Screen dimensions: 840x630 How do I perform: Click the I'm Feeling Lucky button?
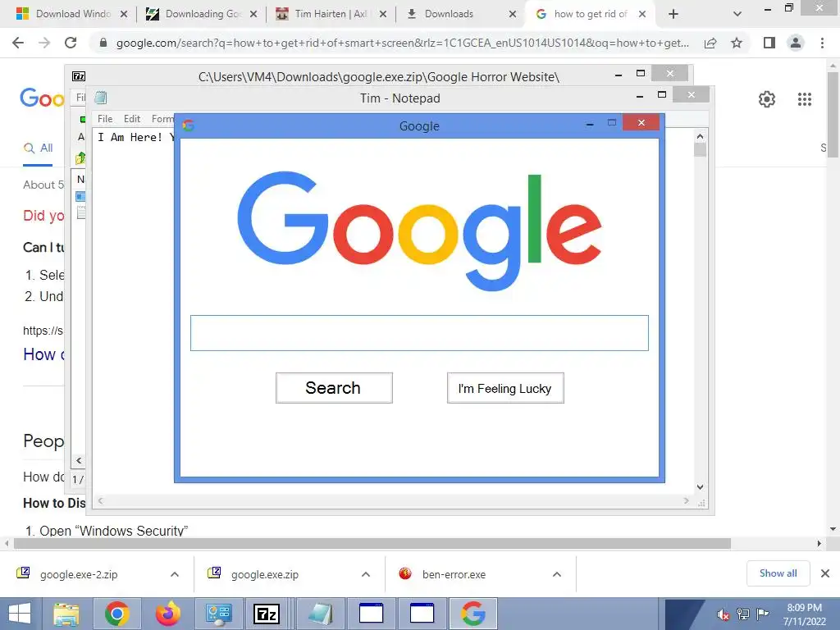pyautogui.click(x=505, y=388)
